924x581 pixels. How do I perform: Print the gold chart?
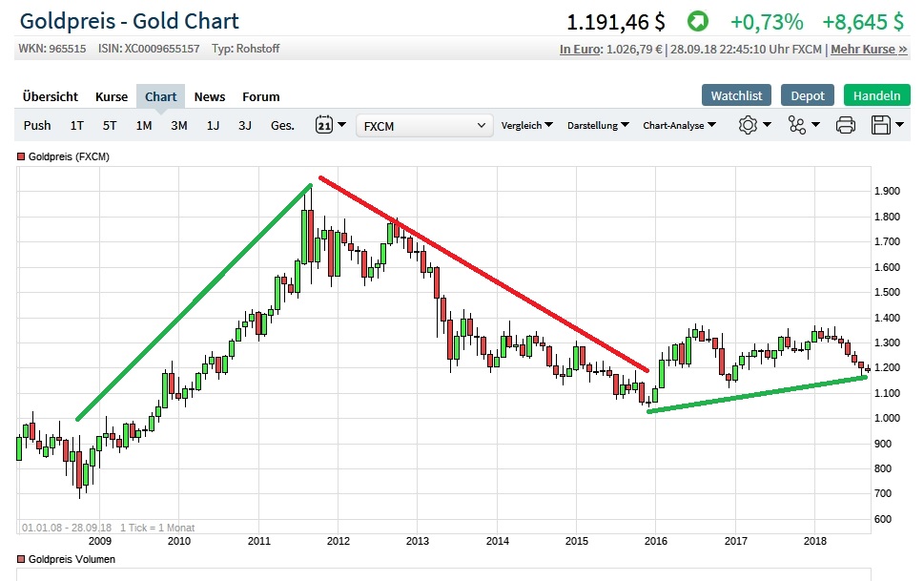845,125
